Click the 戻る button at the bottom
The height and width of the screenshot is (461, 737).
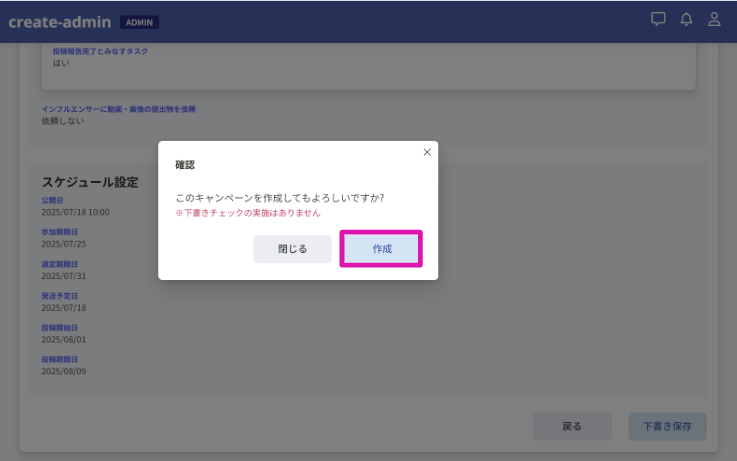pos(572,426)
